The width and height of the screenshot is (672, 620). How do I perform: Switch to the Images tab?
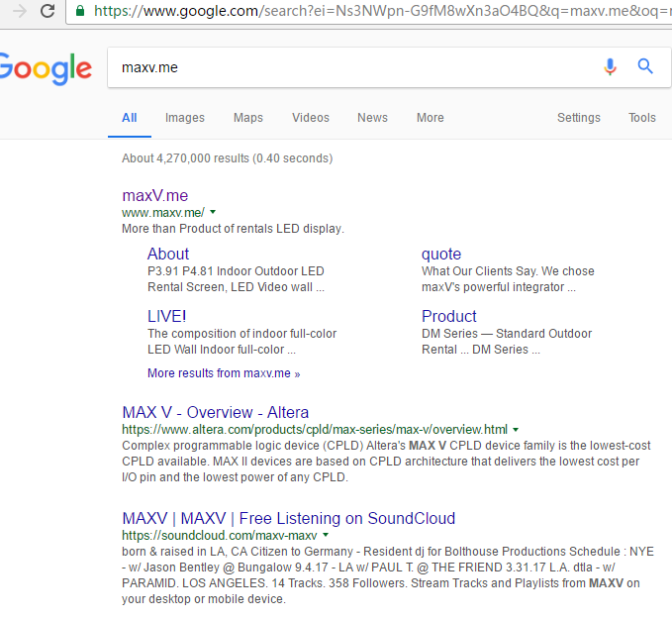click(185, 118)
